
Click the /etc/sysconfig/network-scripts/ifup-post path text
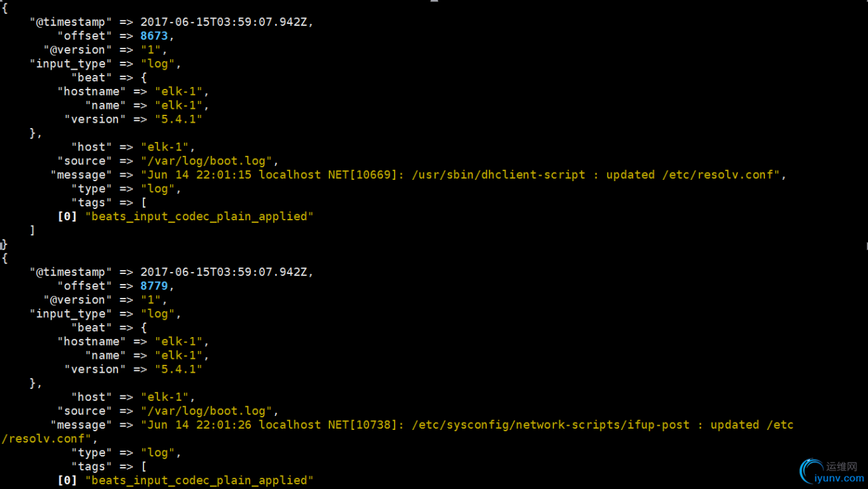click(551, 425)
